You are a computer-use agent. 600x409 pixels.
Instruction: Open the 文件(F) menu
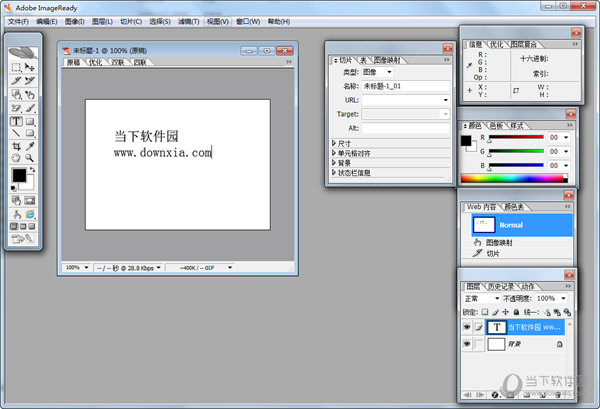pos(18,21)
